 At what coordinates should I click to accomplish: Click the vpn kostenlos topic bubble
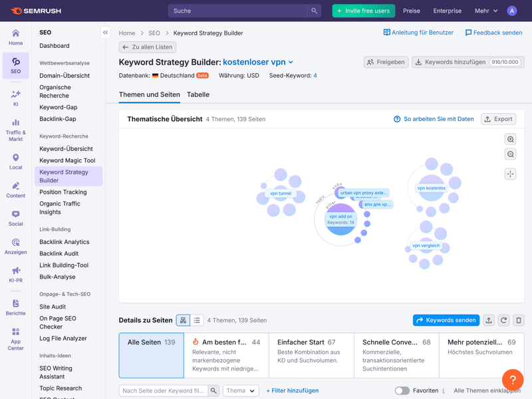(432, 188)
